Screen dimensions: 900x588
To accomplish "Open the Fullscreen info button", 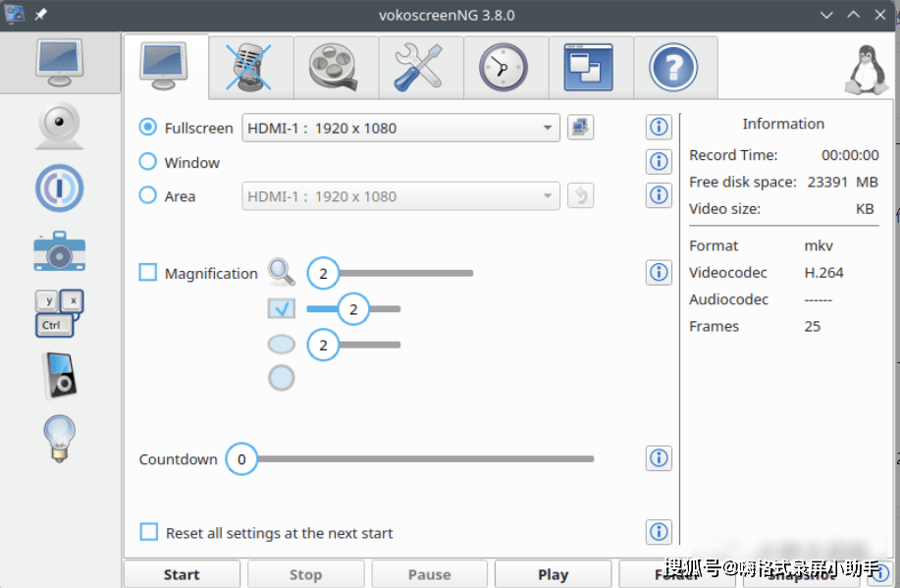I will coord(659,127).
